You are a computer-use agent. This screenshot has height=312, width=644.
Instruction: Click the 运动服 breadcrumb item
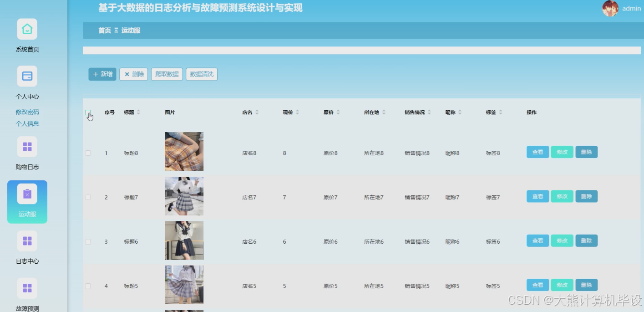pos(131,31)
